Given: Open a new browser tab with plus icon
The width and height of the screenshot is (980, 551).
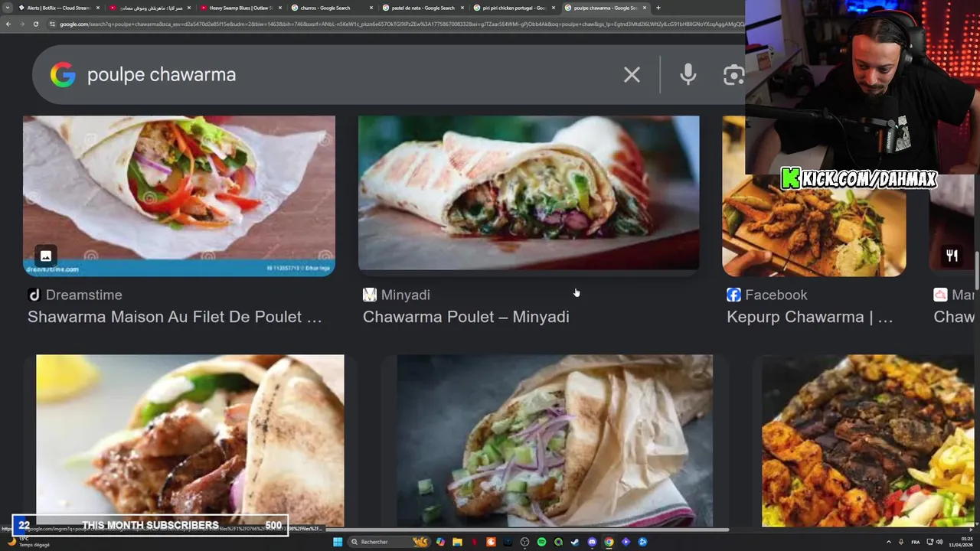Looking at the screenshot, I should [x=658, y=8].
